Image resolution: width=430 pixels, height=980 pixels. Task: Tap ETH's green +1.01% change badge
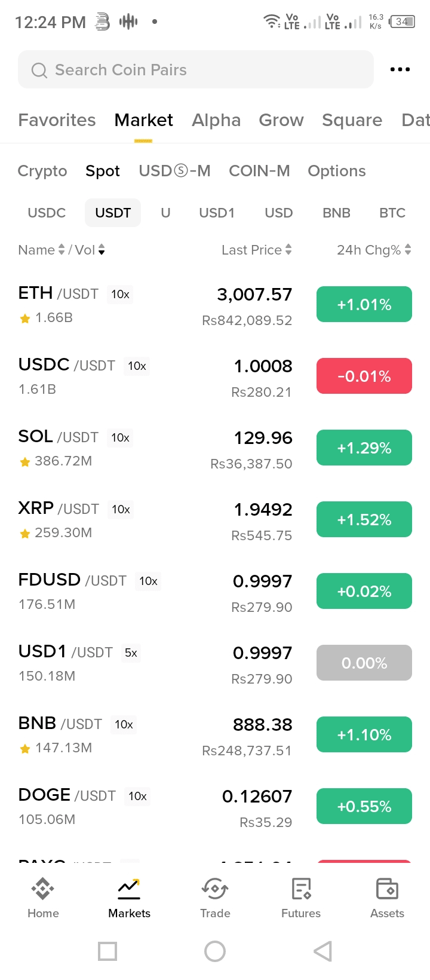point(364,304)
